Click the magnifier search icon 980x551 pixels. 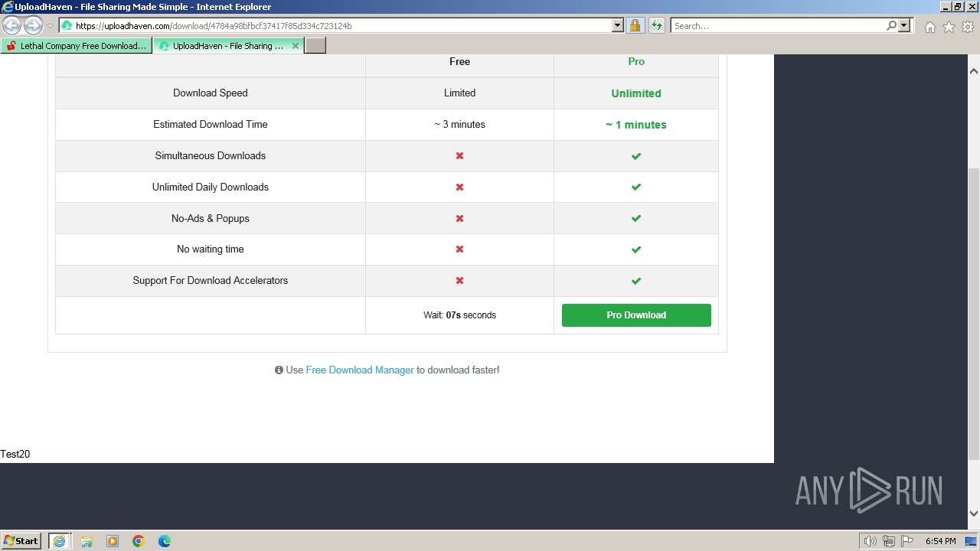[891, 26]
